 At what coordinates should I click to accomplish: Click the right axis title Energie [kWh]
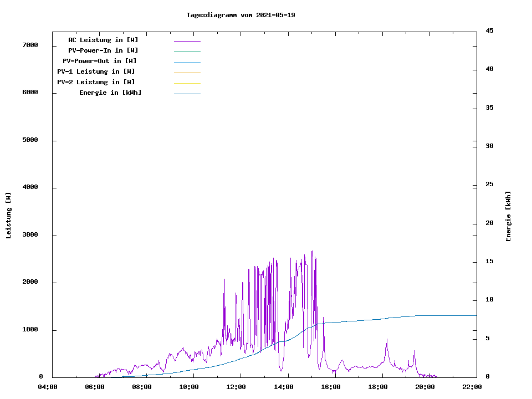point(509,216)
